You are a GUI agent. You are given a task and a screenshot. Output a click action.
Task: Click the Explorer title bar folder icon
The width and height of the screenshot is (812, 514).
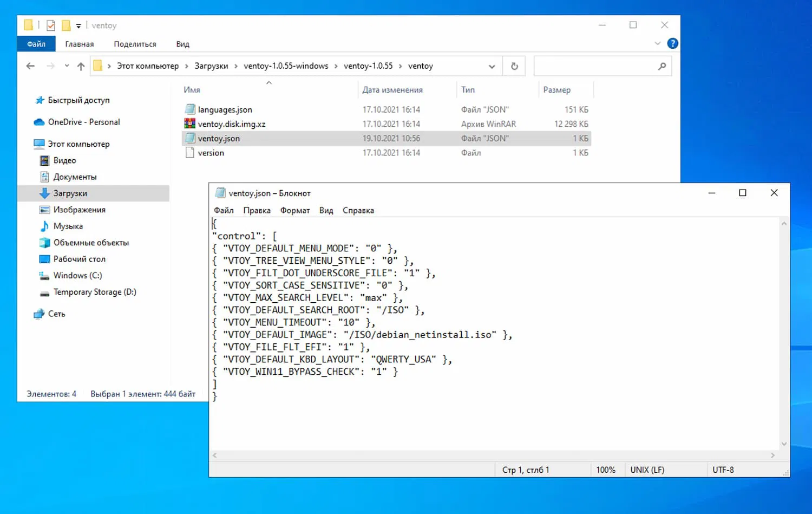[28, 25]
